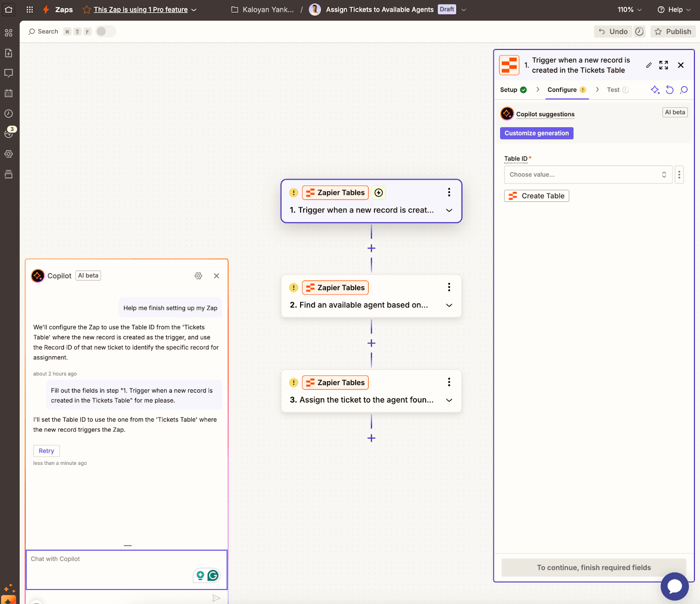Close the step editor panel

click(x=681, y=65)
